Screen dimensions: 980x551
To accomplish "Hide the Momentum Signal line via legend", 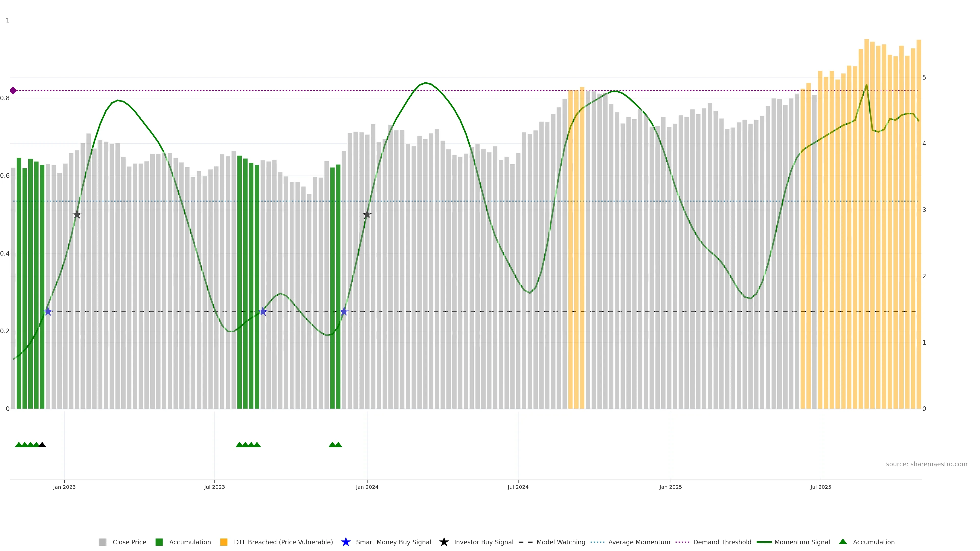I will coord(802,542).
